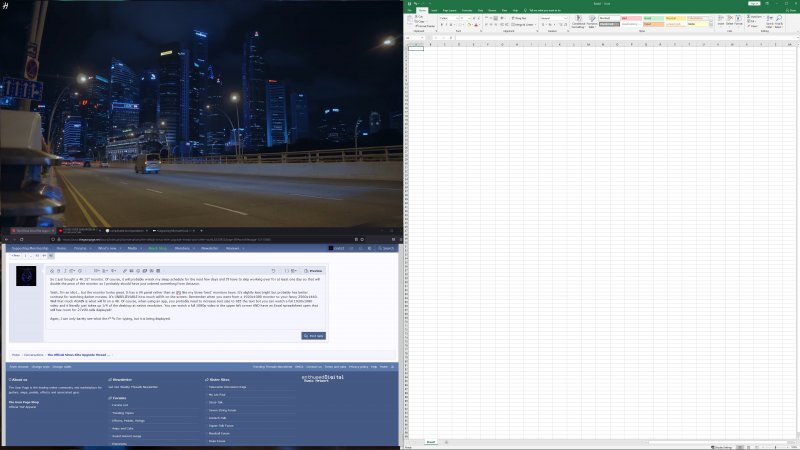Open the Excel number format dropdown

click(565, 18)
